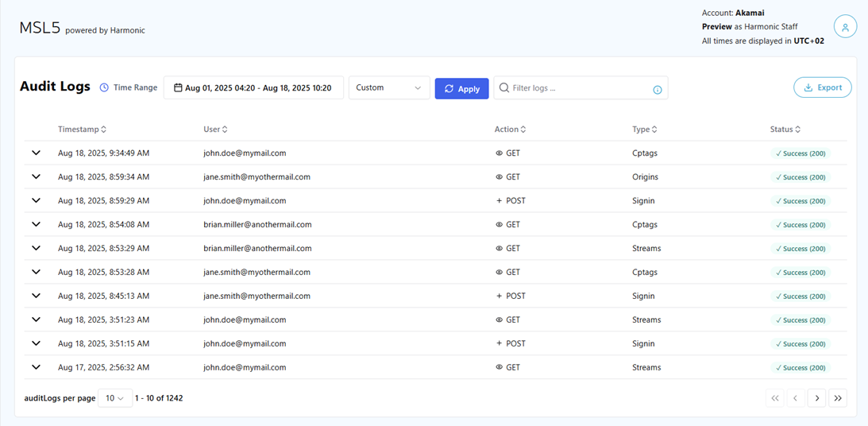868x426 pixels.
Task: Click the info icon in filter box
Action: pos(658,89)
